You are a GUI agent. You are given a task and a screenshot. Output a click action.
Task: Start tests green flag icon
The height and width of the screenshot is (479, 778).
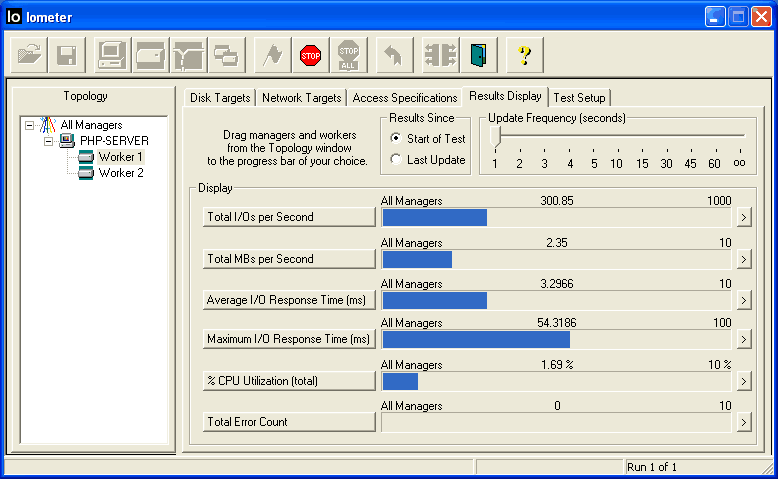[272, 55]
